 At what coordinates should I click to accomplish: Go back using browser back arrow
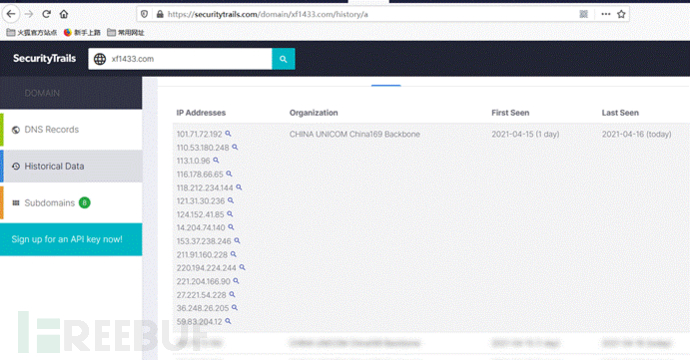tap(11, 14)
